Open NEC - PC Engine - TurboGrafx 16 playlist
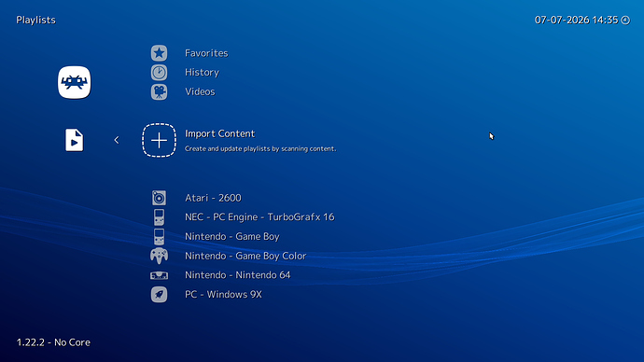Screen dimensions: 644x362 pos(259,217)
